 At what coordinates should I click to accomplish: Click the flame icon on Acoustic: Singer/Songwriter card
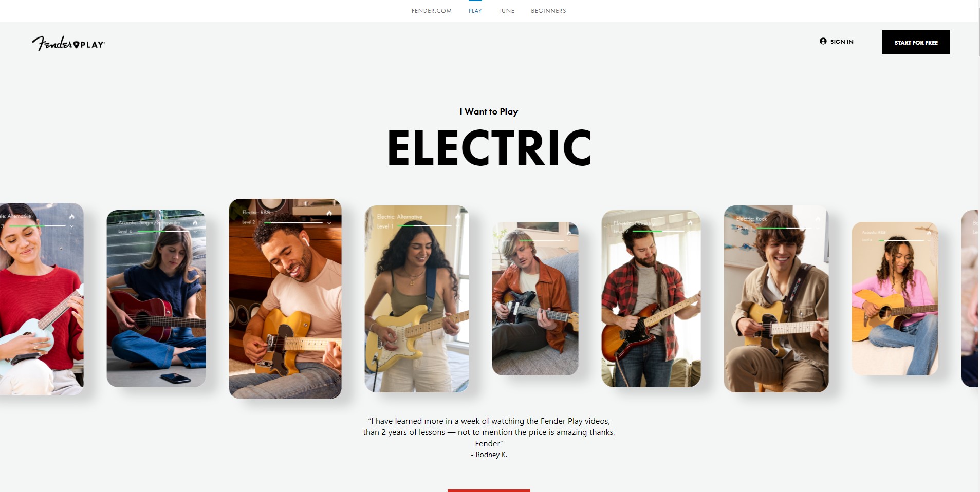(x=195, y=222)
